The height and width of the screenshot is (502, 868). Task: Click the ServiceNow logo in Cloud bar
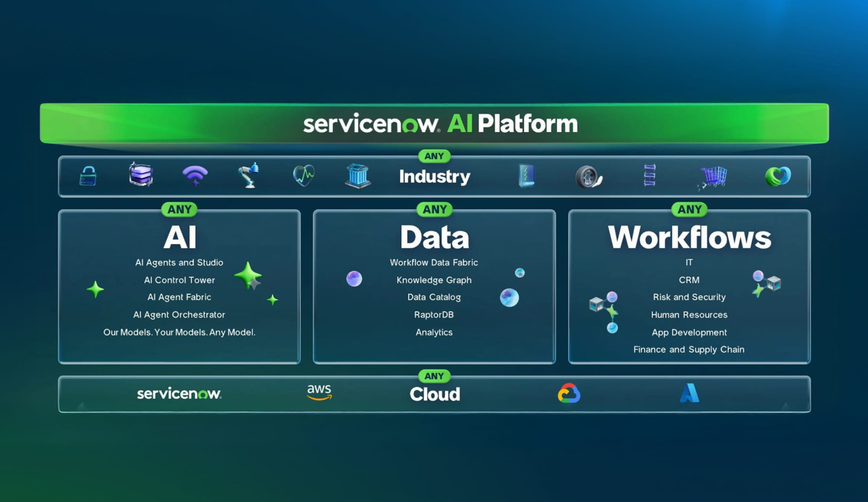[179, 394]
